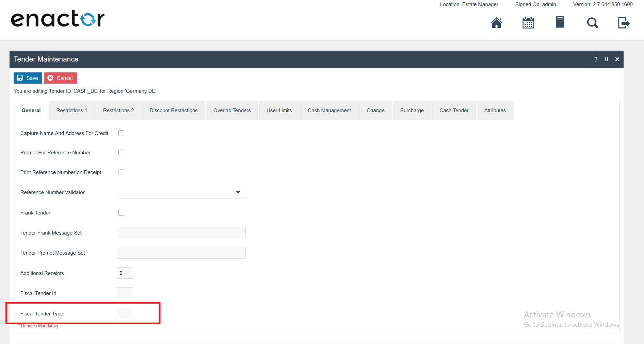
Task: Focus the Fiscal Tender Type field
Action: [x=125, y=313]
